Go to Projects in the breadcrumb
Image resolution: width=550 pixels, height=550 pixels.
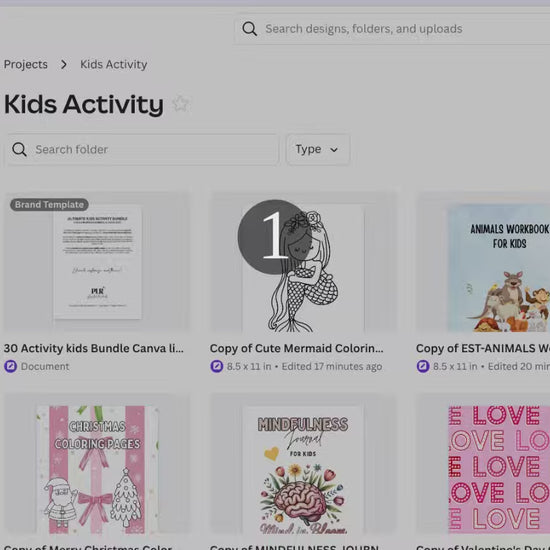(26, 65)
